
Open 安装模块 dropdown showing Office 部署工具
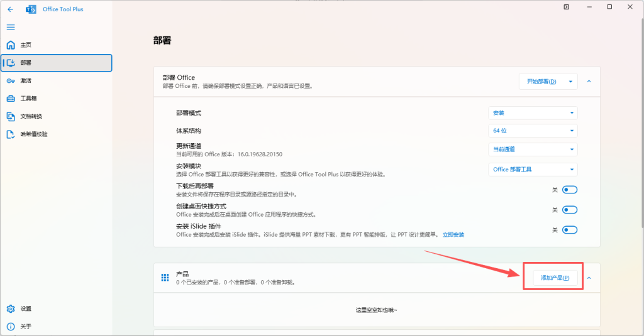(x=533, y=170)
